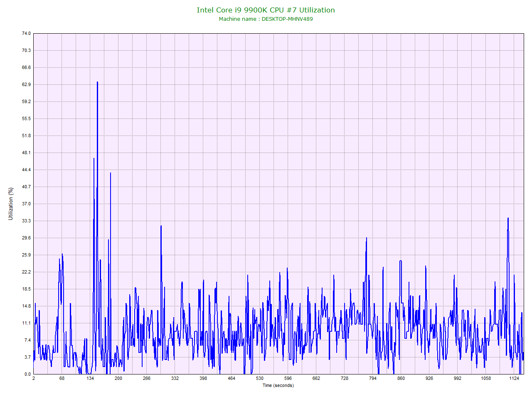This screenshot has height=399, width=532.
Task: Click the 266 time axis value
Action: pos(147,378)
